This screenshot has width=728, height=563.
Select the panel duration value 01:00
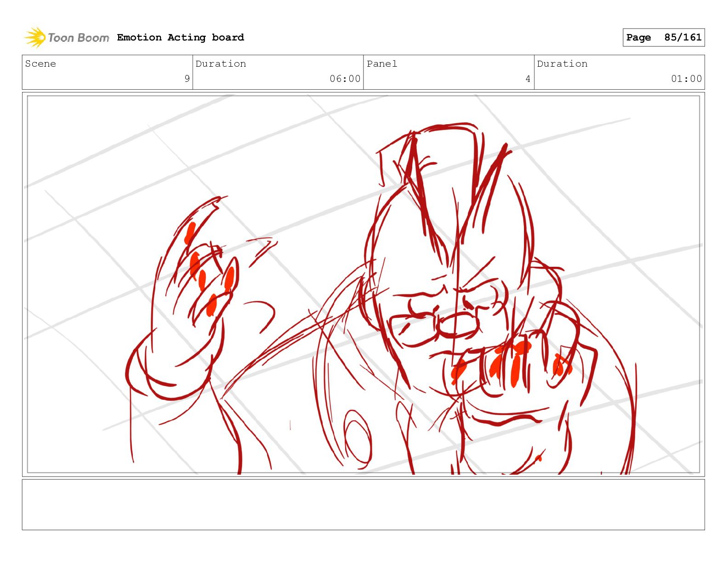pyautogui.click(x=686, y=79)
